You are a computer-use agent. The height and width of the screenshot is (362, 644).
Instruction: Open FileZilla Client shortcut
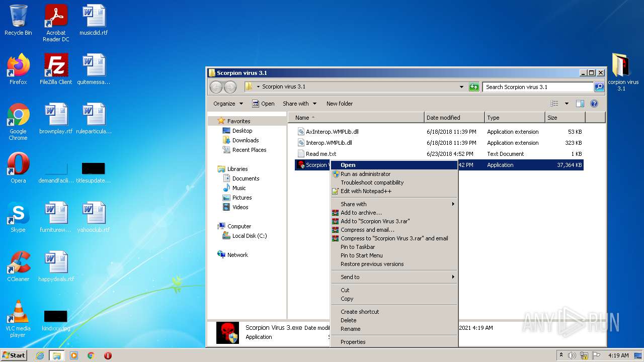[56, 69]
